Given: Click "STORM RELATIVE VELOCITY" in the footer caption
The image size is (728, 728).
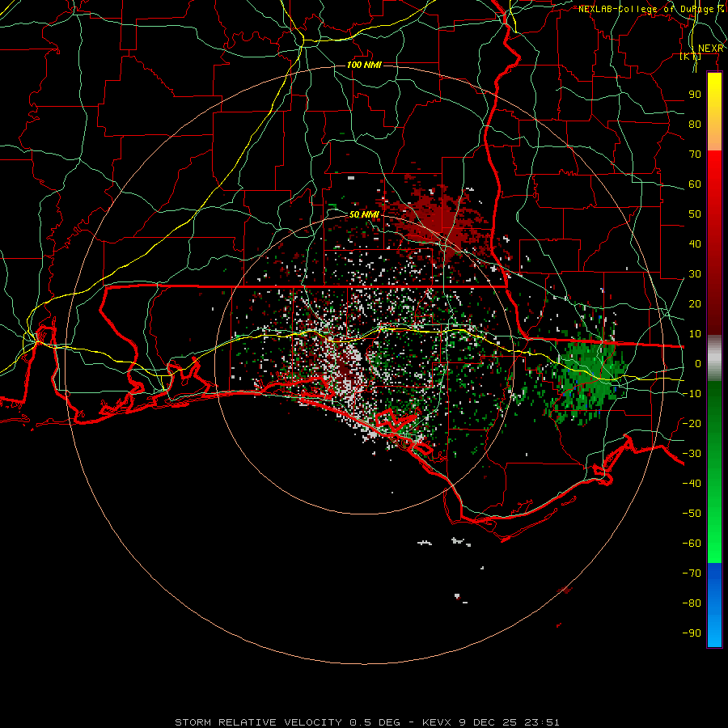Looking at the screenshot, I should coord(258,722).
